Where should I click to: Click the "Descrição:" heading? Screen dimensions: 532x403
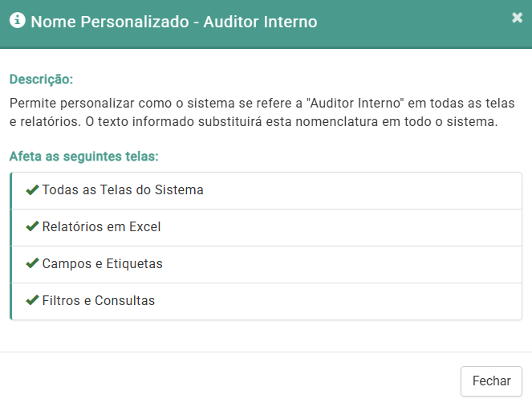point(41,79)
